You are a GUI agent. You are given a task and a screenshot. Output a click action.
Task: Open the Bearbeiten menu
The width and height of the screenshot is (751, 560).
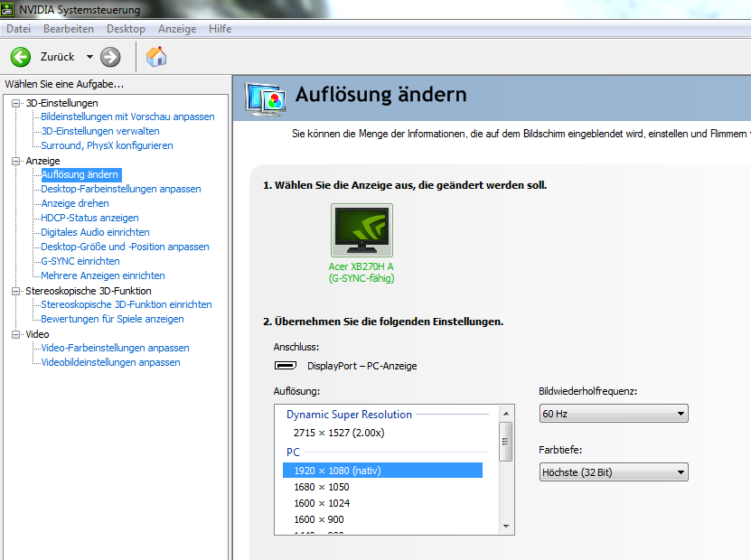click(69, 29)
